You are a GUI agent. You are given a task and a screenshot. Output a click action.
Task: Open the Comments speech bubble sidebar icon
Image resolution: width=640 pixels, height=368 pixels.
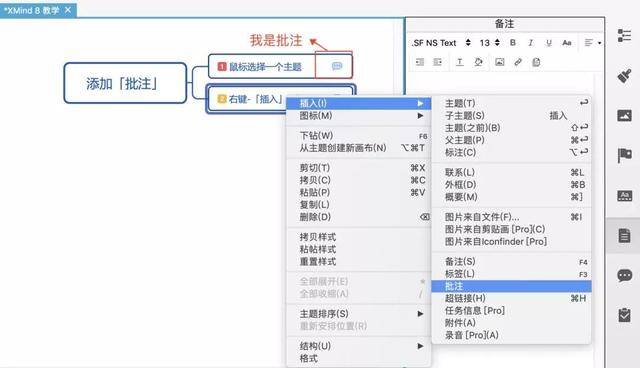(624, 275)
